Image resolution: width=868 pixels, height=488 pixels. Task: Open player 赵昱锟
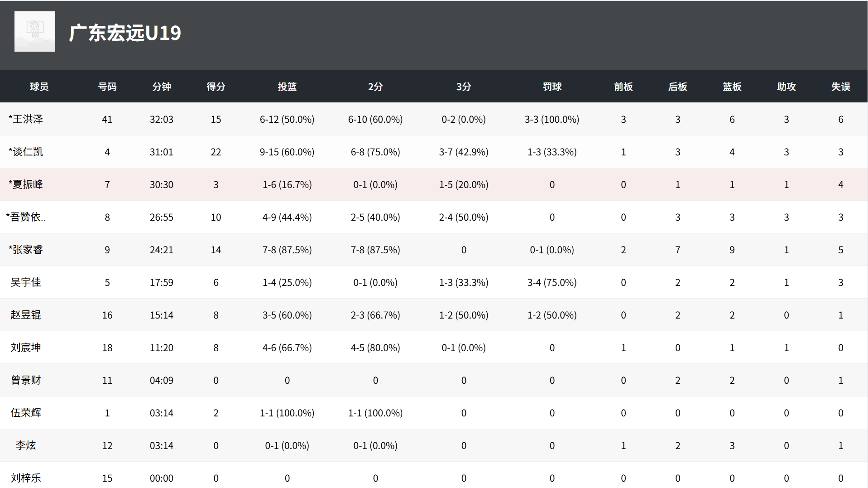click(x=26, y=315)
